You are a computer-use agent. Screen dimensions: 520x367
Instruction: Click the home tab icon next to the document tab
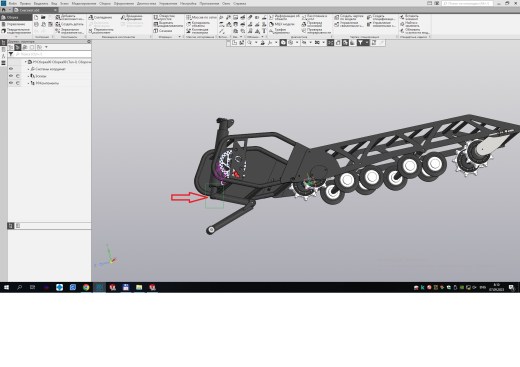[4, 10]
